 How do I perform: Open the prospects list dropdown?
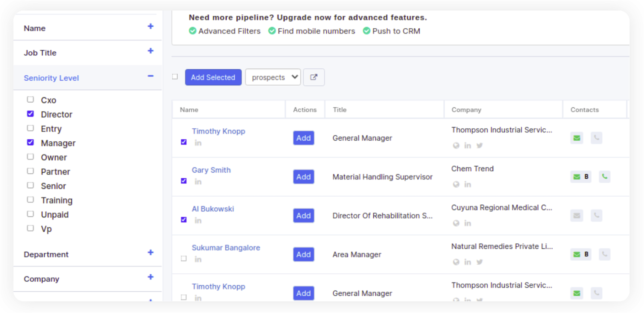[273, 77]
